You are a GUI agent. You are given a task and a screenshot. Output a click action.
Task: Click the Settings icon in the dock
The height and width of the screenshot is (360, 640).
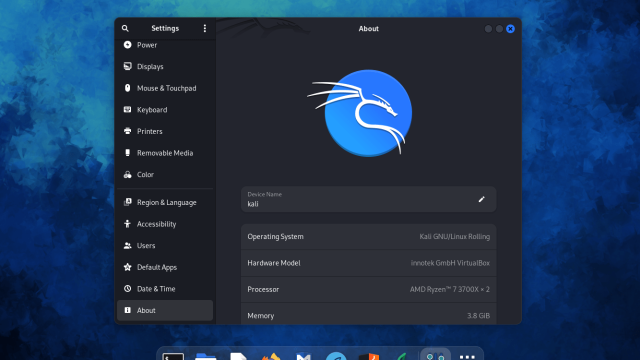coord(435,355)
